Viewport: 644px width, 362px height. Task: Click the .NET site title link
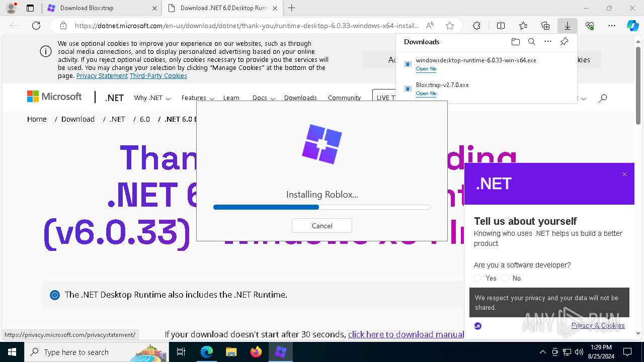(114, 98)
